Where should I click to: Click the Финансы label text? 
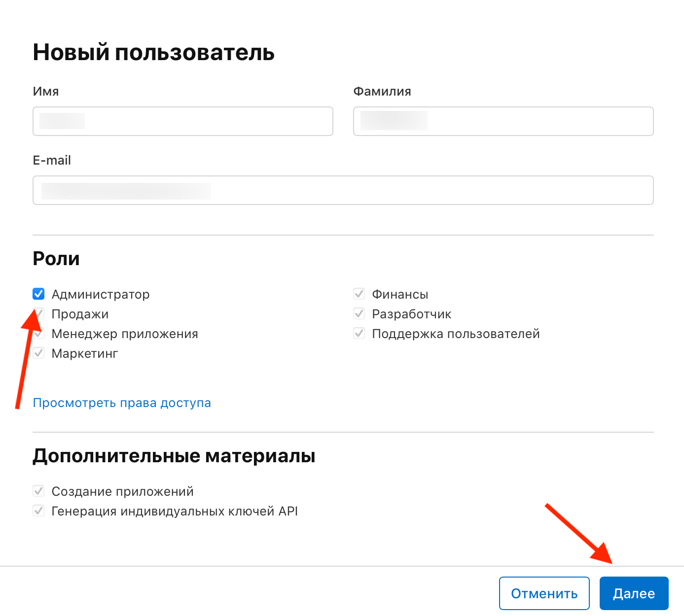click(400, 294)
